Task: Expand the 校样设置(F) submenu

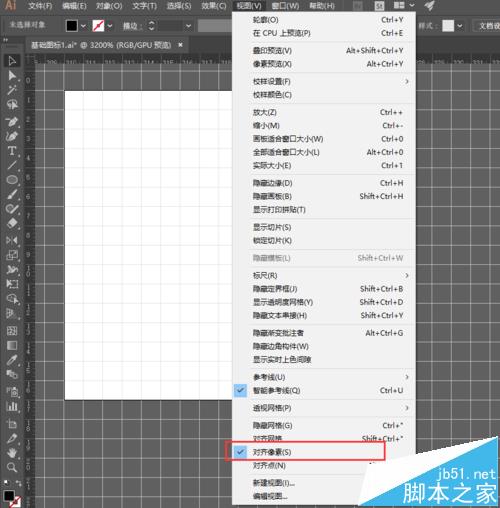Action: pyautogui.click(x=324, y=81)
